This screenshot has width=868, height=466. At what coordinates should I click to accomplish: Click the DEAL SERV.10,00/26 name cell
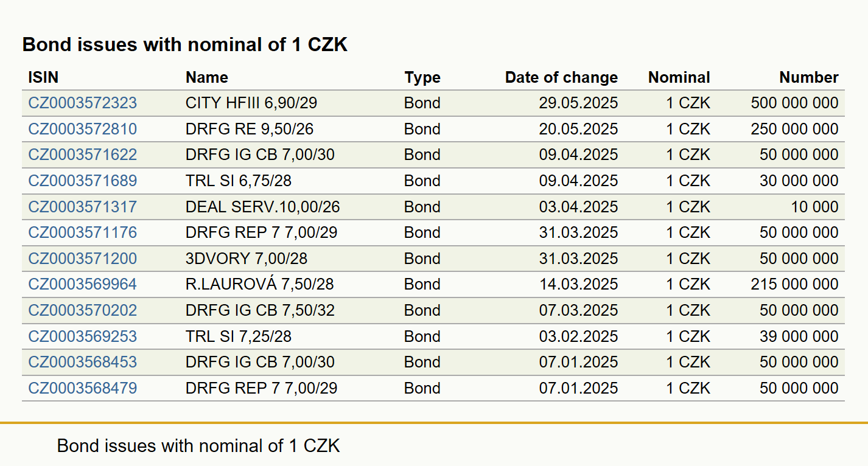(x=263, y=207)
